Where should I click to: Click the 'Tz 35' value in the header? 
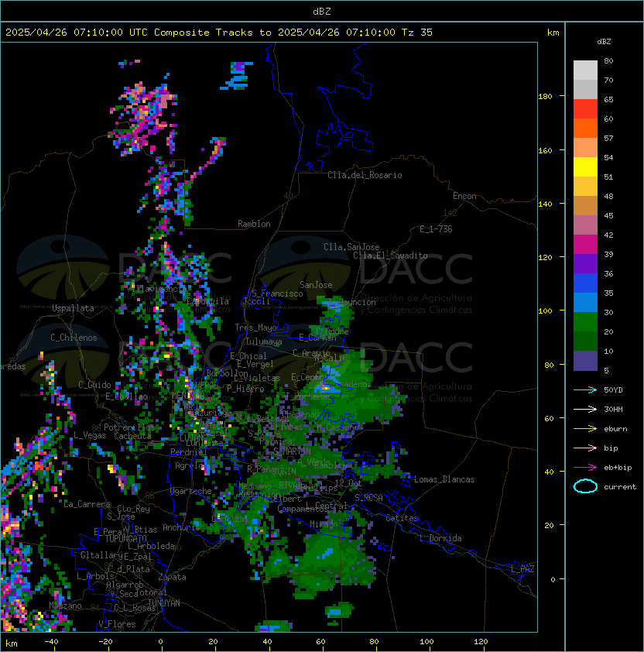pos(417,33)
